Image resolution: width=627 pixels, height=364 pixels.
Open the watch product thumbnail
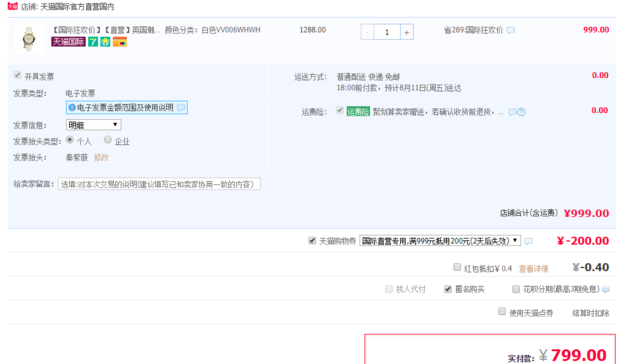click(29, 40)
